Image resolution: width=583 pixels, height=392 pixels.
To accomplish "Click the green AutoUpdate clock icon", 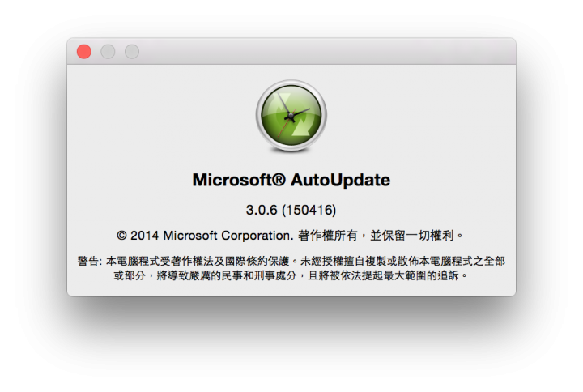I will tap(291, 116).
